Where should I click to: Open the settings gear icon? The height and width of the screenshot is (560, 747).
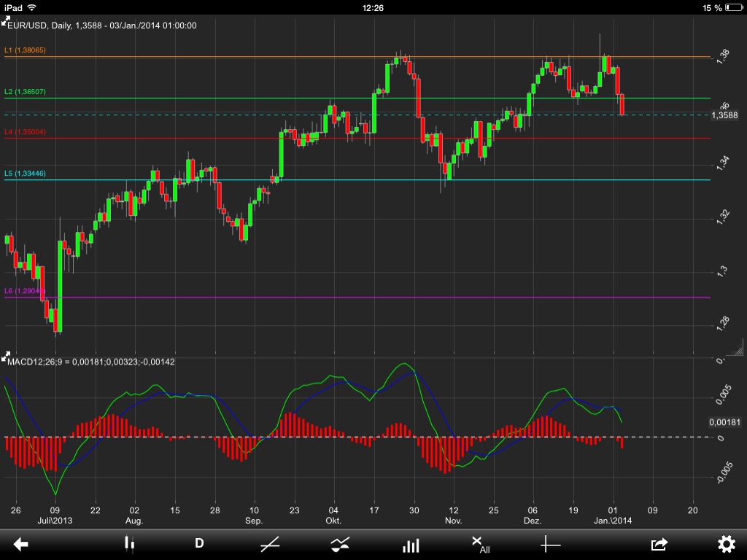[x=727, y=545]
